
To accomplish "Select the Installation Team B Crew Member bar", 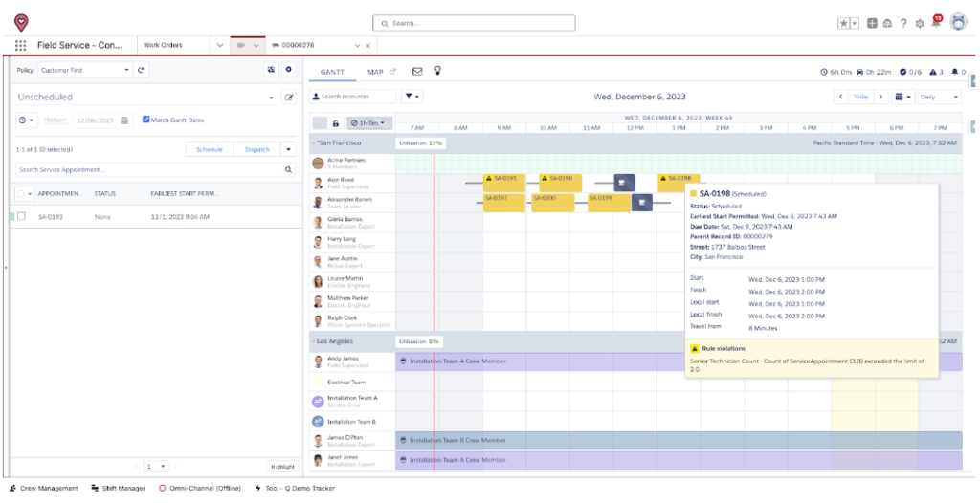I will (x=679, y=441).
